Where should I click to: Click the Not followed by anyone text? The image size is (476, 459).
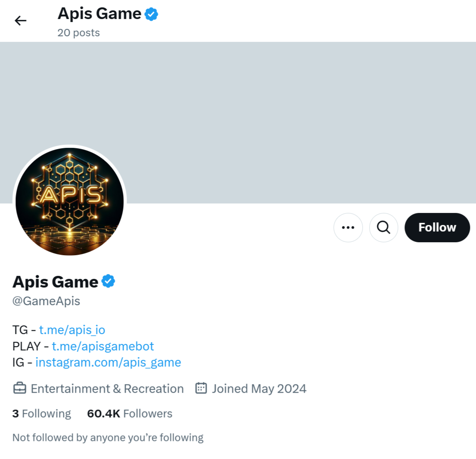click(x=108, y=437)
